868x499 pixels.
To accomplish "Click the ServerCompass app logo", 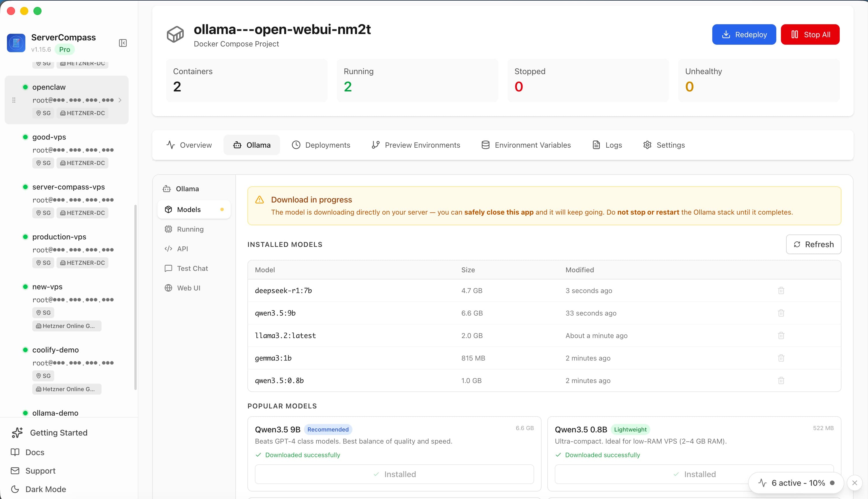I will pos(16,43).
